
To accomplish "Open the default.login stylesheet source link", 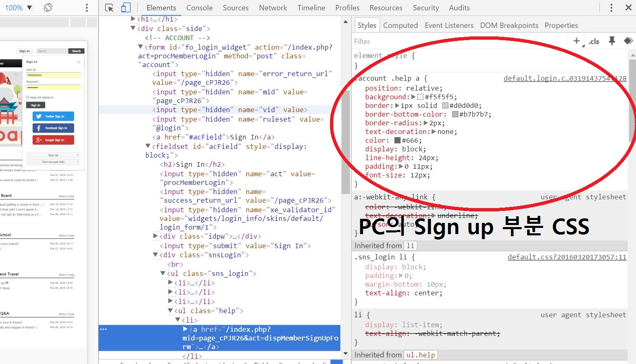I will point(564,78).
